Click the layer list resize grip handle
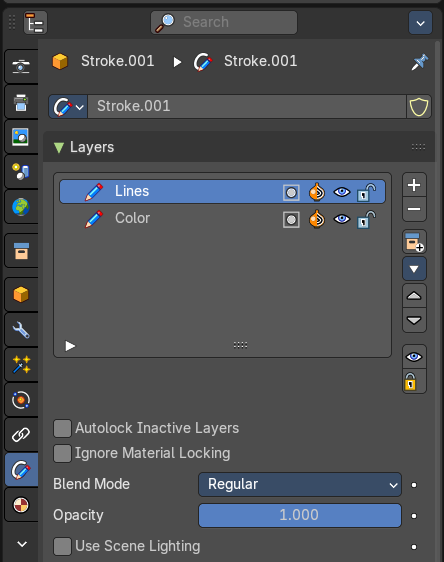Screen dimensions: 444x562 click(x=240, y=345)
